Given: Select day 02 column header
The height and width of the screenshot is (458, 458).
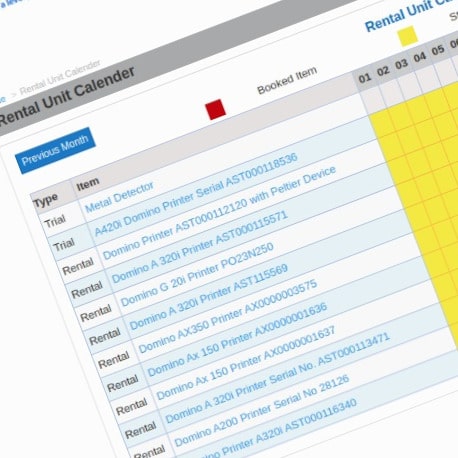Looking at the screenshot, I should click(383, 71).
